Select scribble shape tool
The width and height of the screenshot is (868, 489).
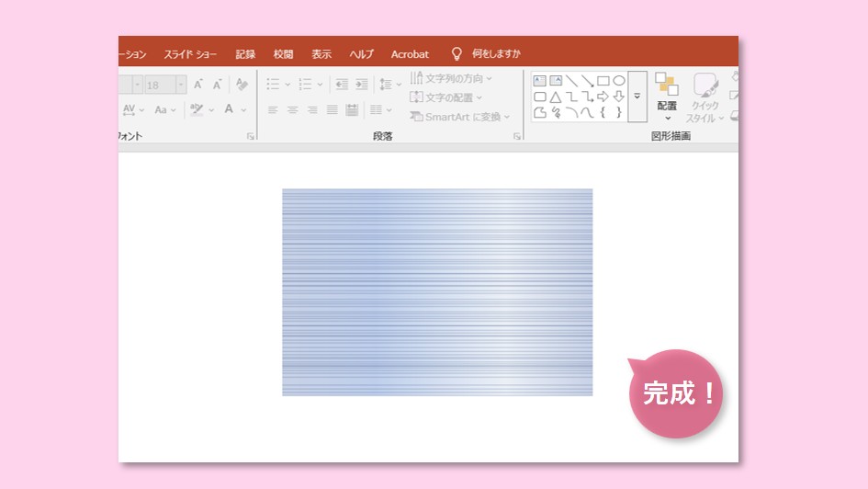point(556,113)
